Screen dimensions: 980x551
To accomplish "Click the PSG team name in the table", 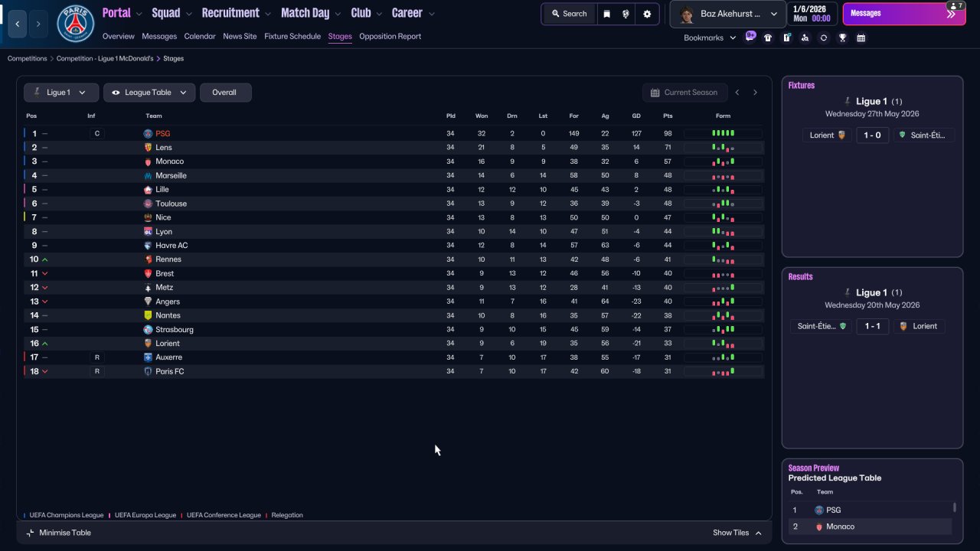I will [163, 134].
